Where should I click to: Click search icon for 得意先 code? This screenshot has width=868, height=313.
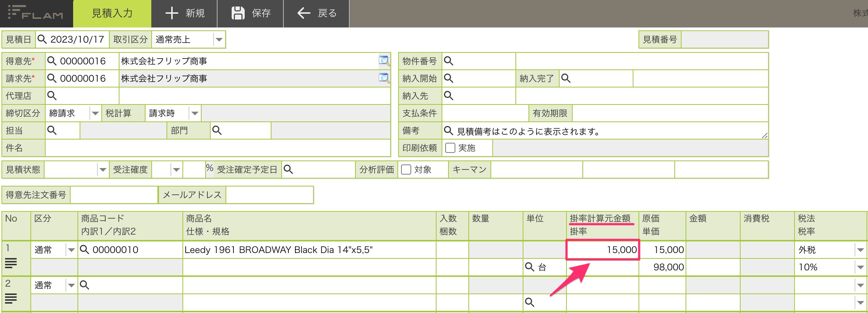(52, 61)
